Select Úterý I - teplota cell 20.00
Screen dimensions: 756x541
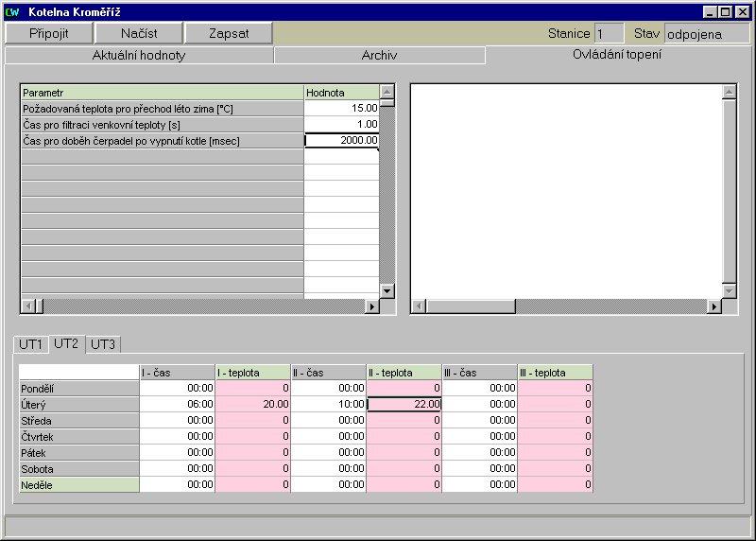[252, 404]
